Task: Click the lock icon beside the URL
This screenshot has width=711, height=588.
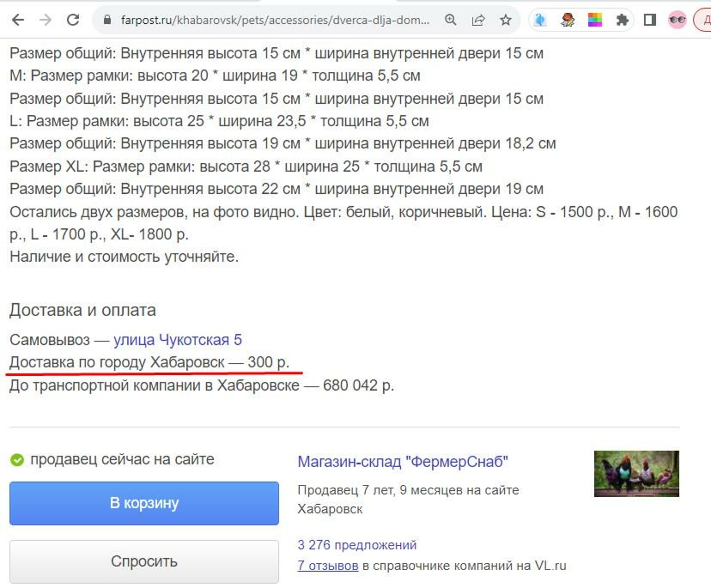Action: click(x=107, y=20)
